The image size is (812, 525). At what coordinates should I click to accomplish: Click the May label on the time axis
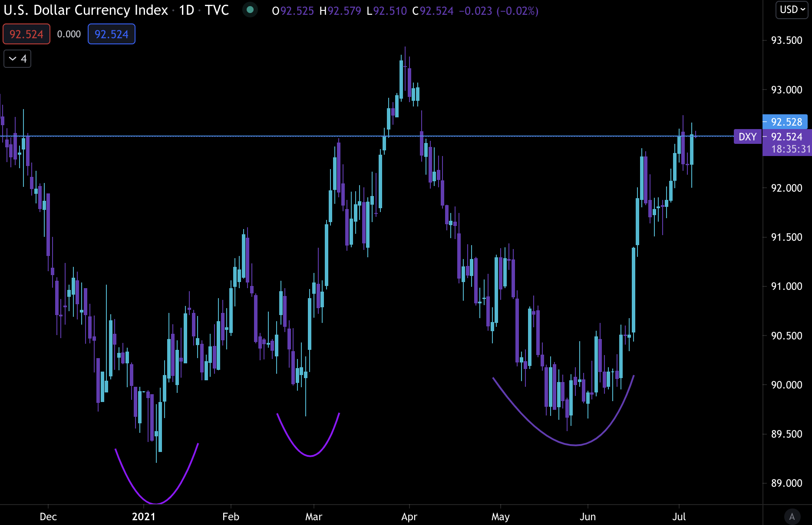(x=501, y=517)
